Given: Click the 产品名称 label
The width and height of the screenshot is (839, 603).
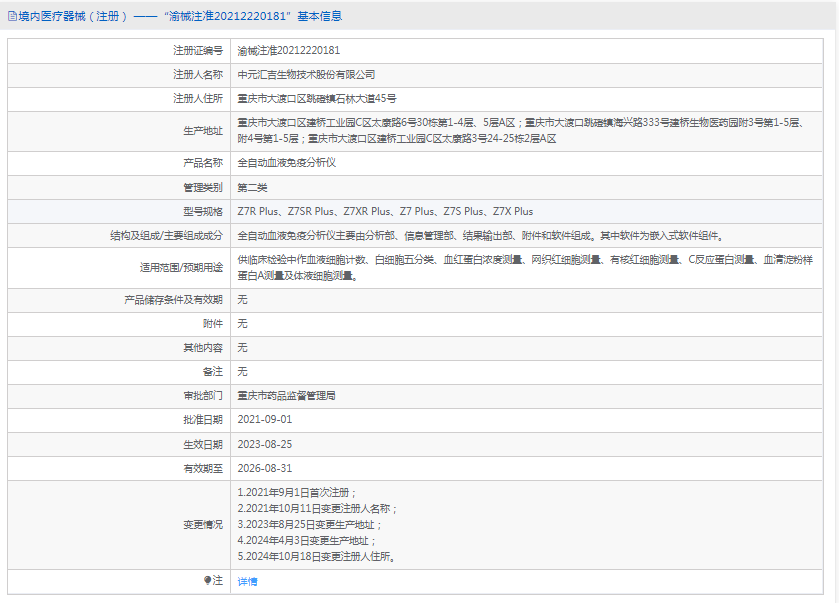Looking at the screenshot, I should tap(203, 163).
